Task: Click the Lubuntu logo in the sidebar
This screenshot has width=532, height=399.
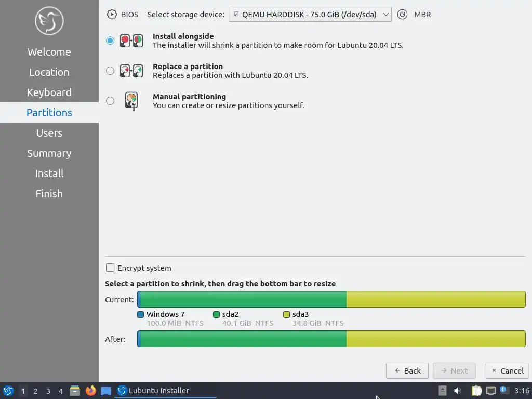Action: tap(49, 21)
